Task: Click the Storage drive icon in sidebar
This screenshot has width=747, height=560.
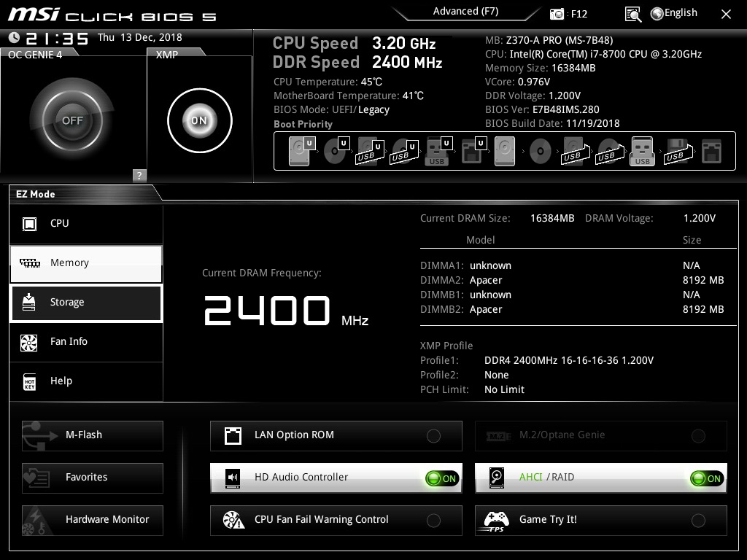Action: pyautogui.click(x=29, y=303)
